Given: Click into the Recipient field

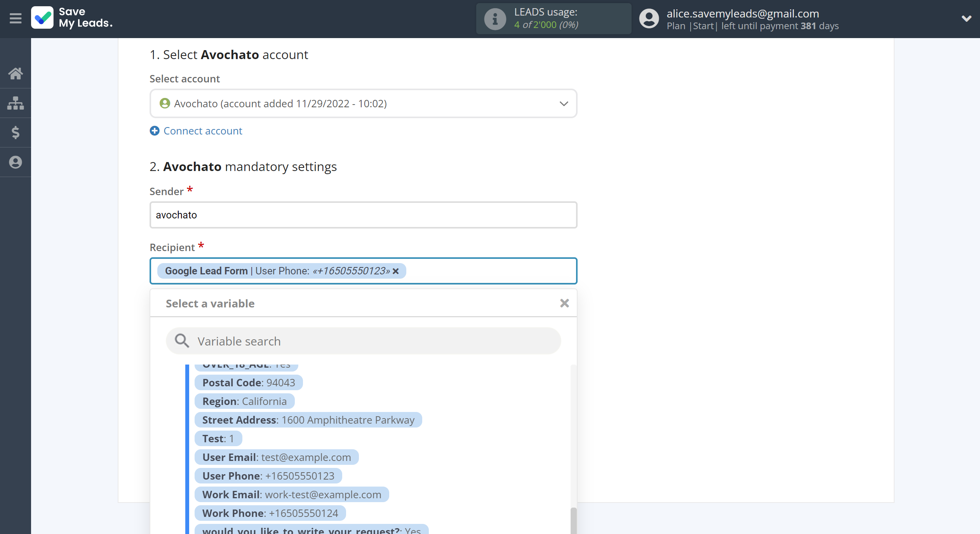Looking at the screenshot, I should pos(363,271).
